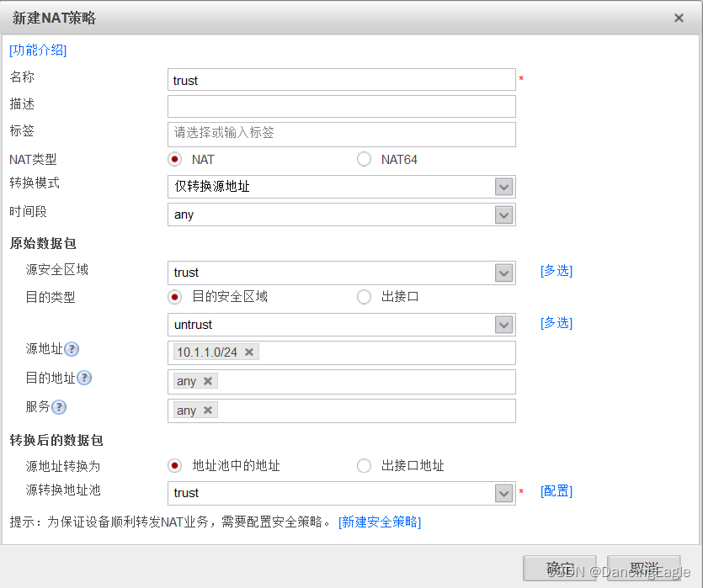Select the 出接口地址 radio button
The width and height of the screenshot is (703, 588).
click(x=364, y=466)
